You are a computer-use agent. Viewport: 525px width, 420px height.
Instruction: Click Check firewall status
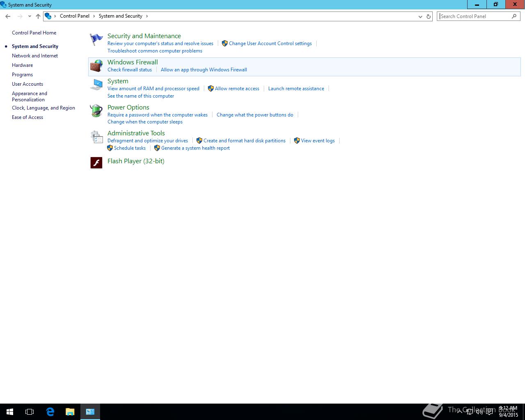tap(130, 70)
